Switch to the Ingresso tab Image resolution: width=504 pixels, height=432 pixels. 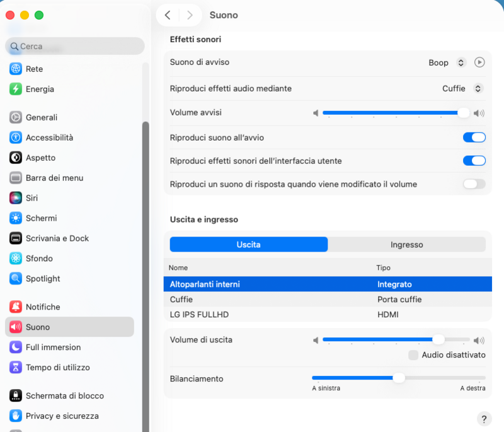tap(406, 245)
